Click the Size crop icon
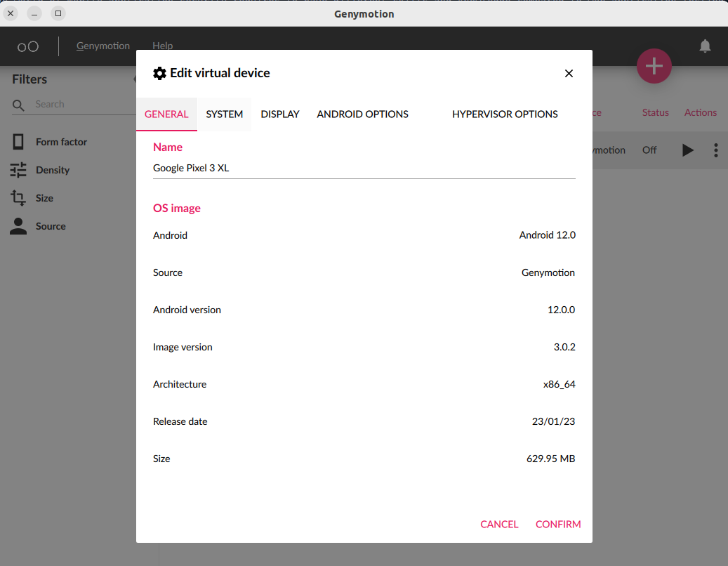Viewport: 728px width, 566px height. pyautogui.click(x=18, y=198)
